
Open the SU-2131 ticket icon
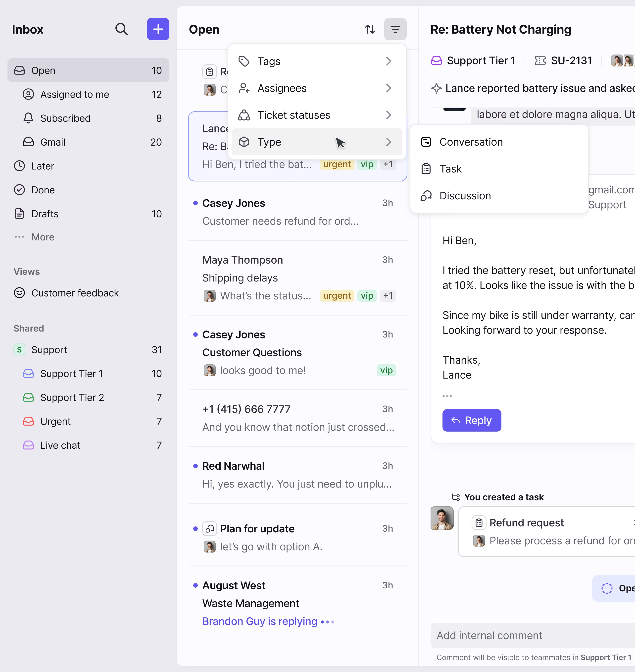[540, 61]
